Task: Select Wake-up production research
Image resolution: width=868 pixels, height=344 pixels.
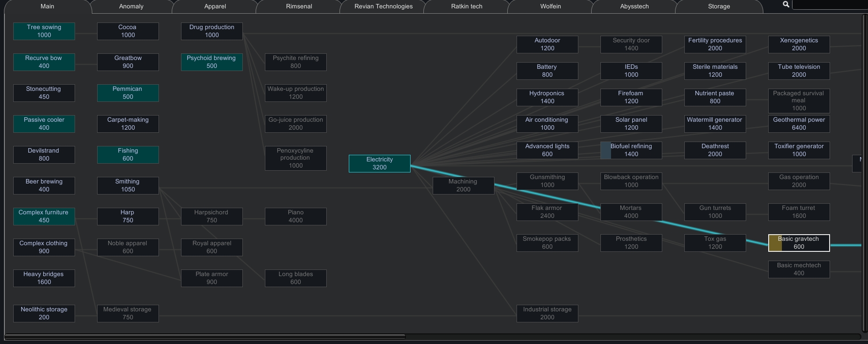Action: [x=296, y=93]
